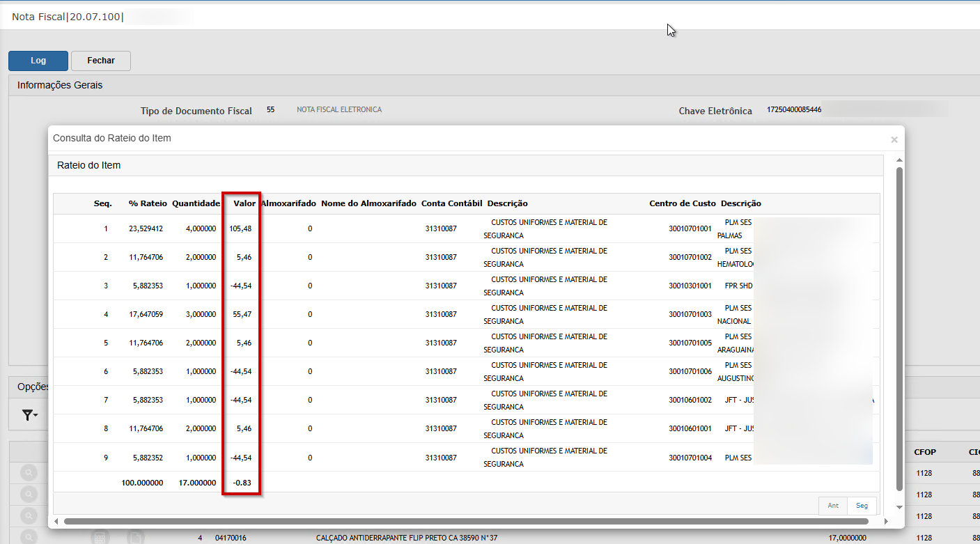This screenshot has height=544, width=980.
Task: Click sequence number 5 row
Action: (x=106, y=343)
